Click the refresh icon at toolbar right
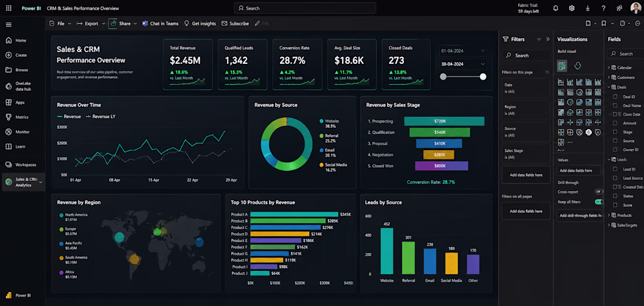The width and height of the screenshot is (644, 306). pyautogui.click(x=636, y=23)
